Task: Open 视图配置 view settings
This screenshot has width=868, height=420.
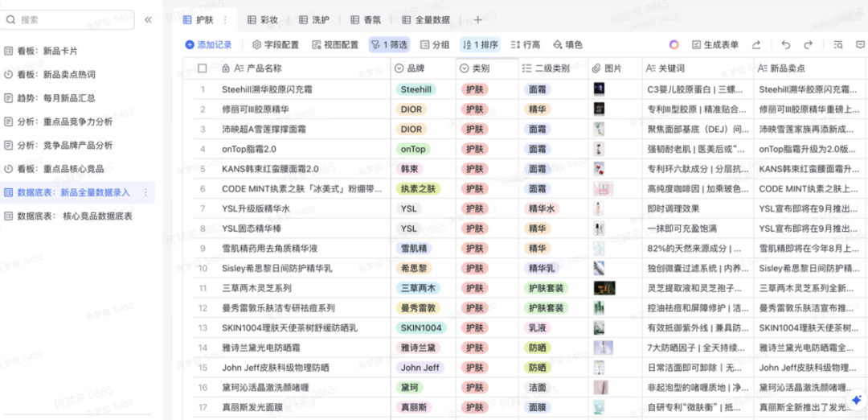Action: pos(335,45)
